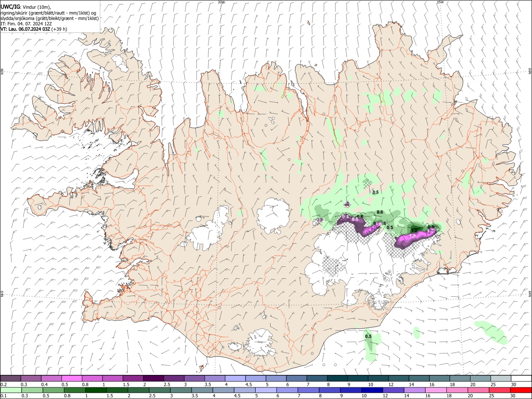Click upper-row teal swatch between 10 and 12
Viewport: 532px width, 399px height.
point(378,378)
